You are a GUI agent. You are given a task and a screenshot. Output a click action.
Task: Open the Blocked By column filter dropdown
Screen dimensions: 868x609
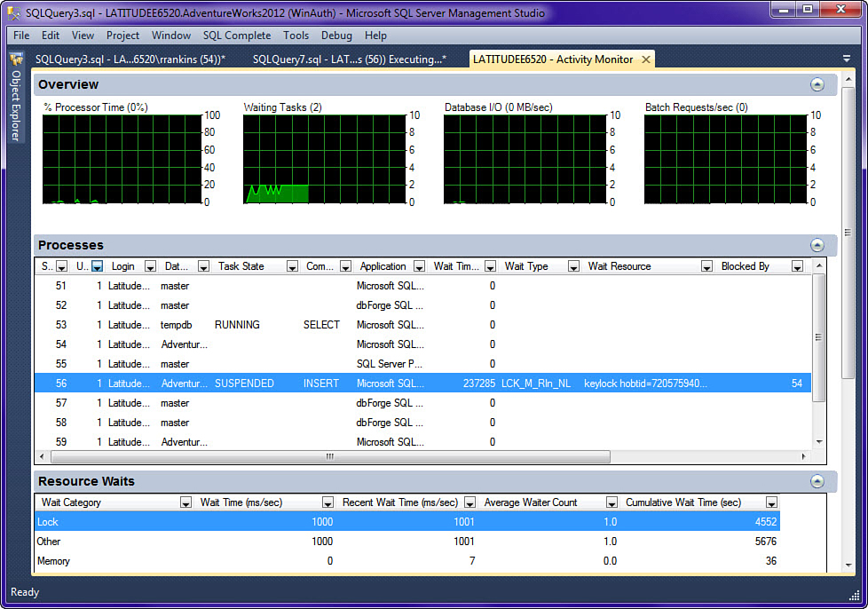click(x=796, y=266)
